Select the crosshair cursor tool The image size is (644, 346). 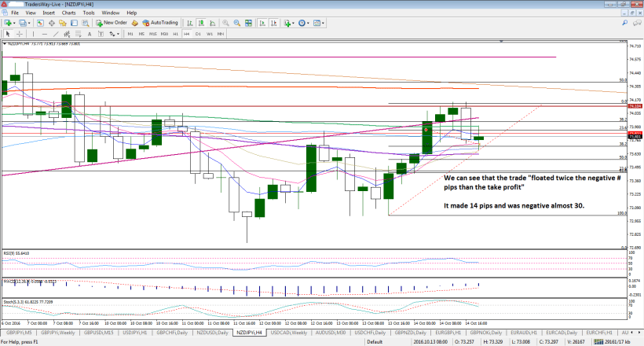[20, 35]
